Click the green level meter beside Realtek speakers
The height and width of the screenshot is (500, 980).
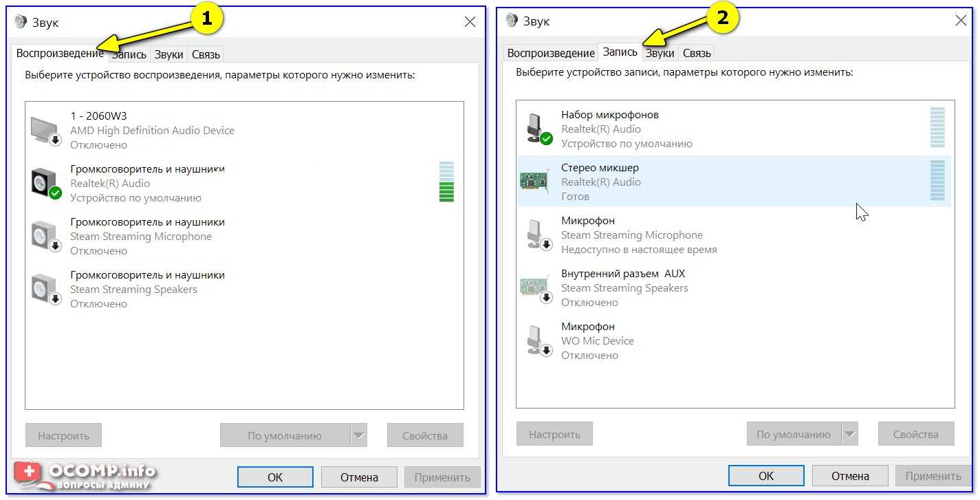point(446,183)
